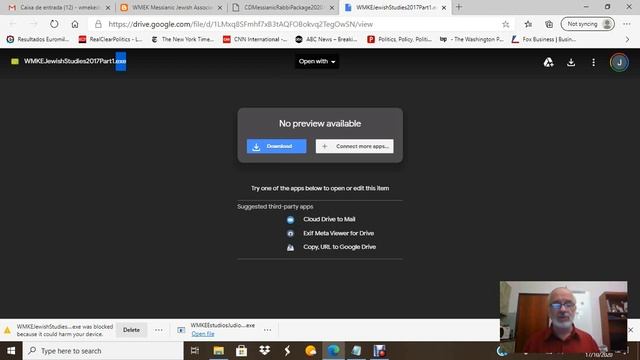Open Dropbox from the taskbar
Viewport: 640px width, 360px height.
pyautogui.click(x=264, y=351)
